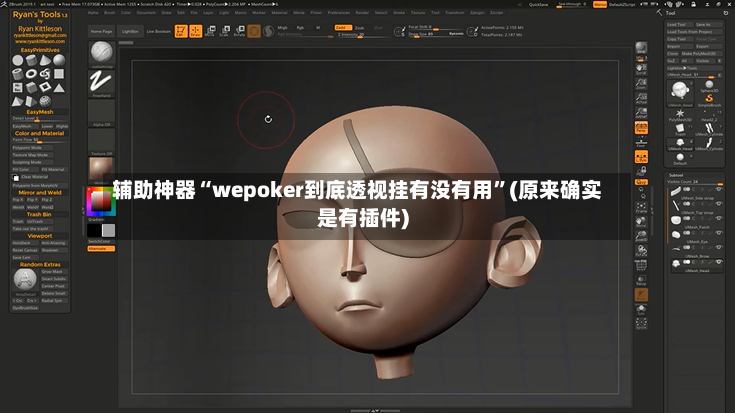Activate Draw mode button
735x413 pixels.
pos(195,31)
